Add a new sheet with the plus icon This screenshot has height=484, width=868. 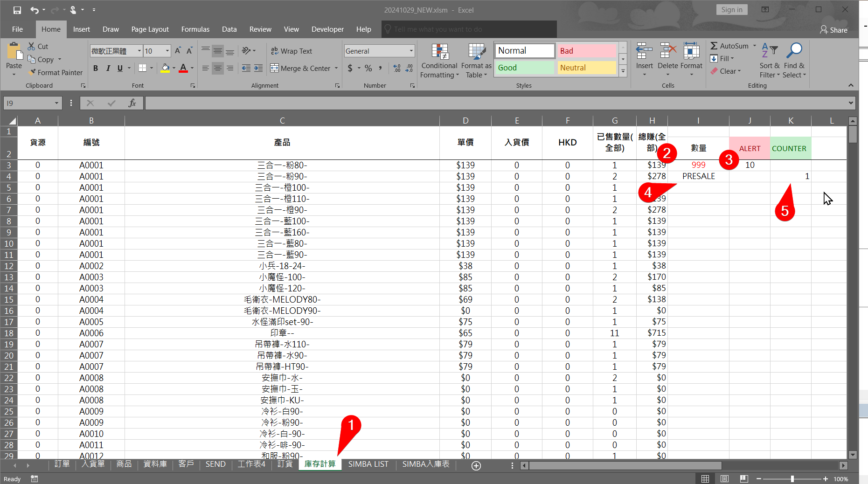(x=476, y=465)
